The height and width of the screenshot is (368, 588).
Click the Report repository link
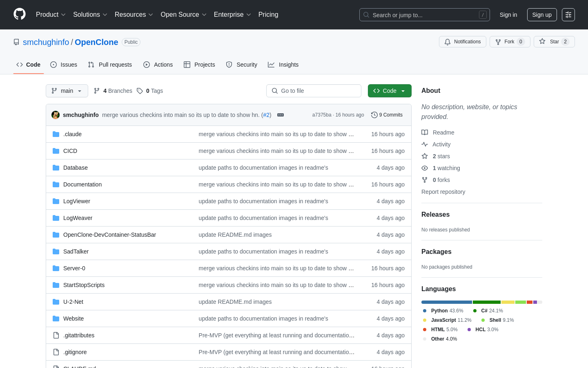443,192
